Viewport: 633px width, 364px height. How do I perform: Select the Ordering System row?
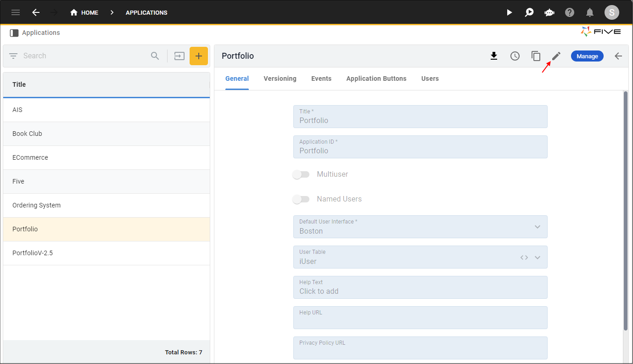[106, 206]
